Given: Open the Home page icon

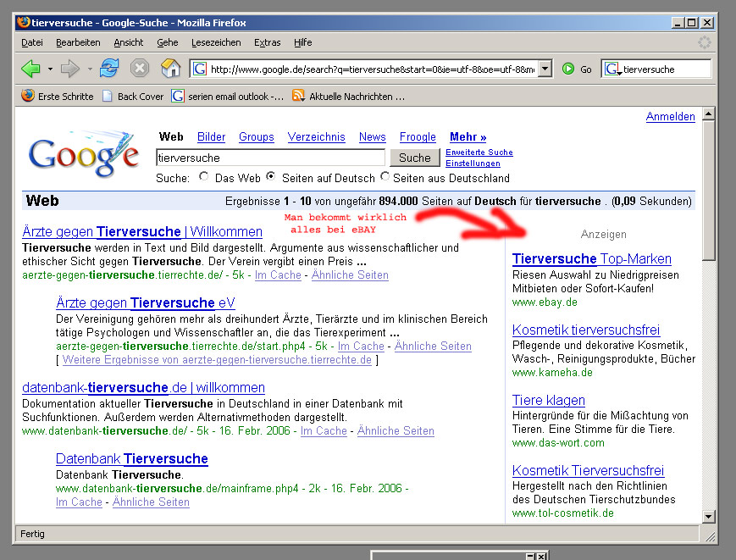Looking at the screenshot, I should tap(170, 69).
